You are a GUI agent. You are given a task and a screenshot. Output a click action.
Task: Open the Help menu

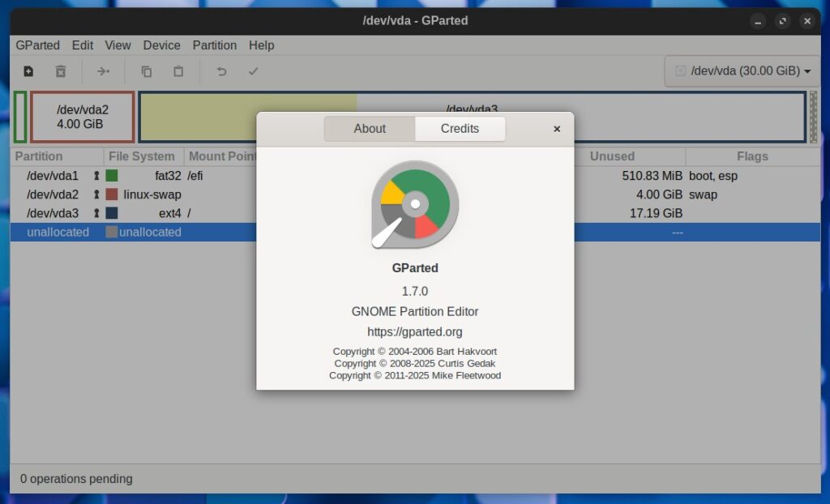click(262, 45)
